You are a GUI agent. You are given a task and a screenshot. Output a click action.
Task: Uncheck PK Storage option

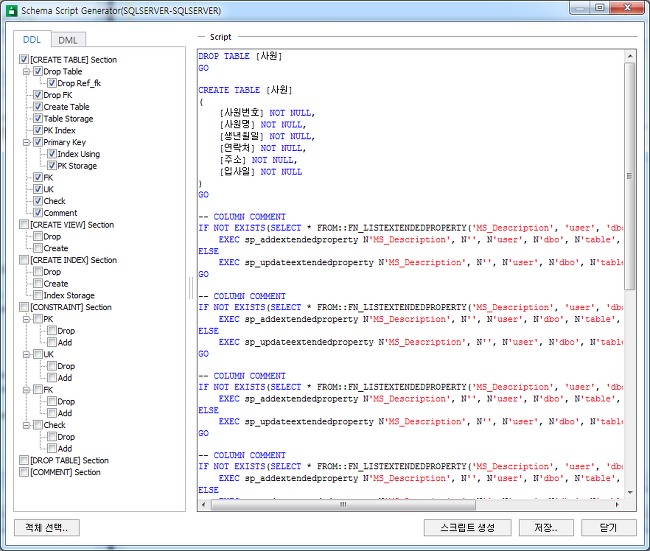(52, 166)
